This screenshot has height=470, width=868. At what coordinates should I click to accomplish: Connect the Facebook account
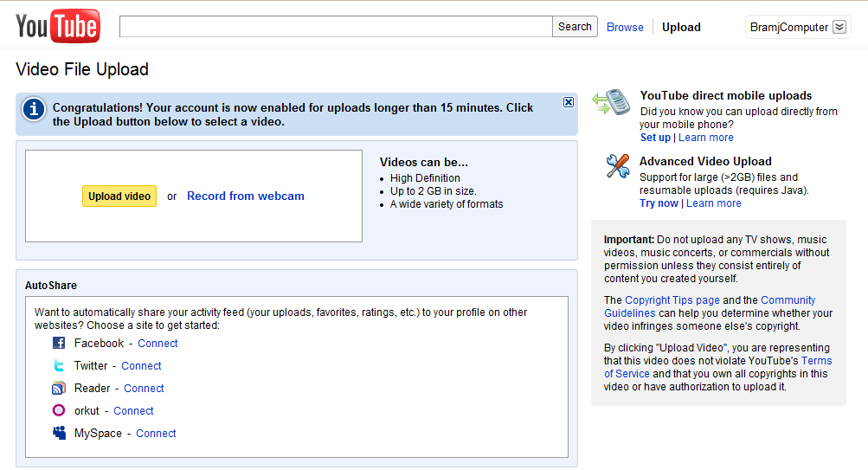(158, 344)
